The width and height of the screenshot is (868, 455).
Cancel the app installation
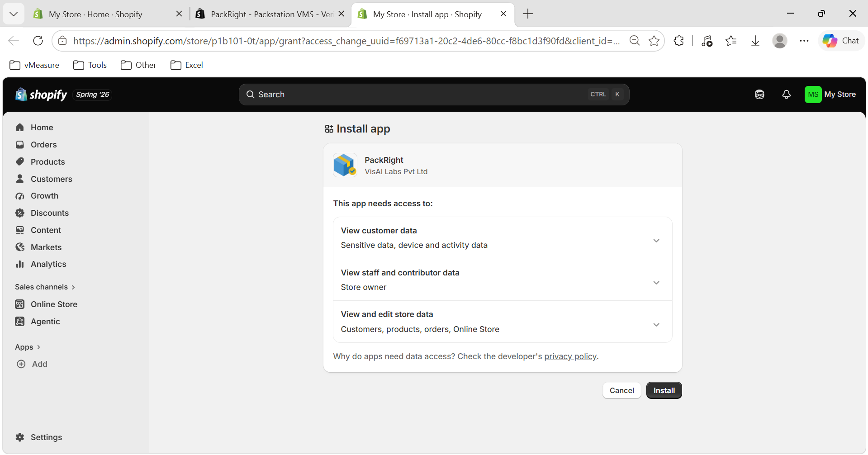[x=622, y=391]
